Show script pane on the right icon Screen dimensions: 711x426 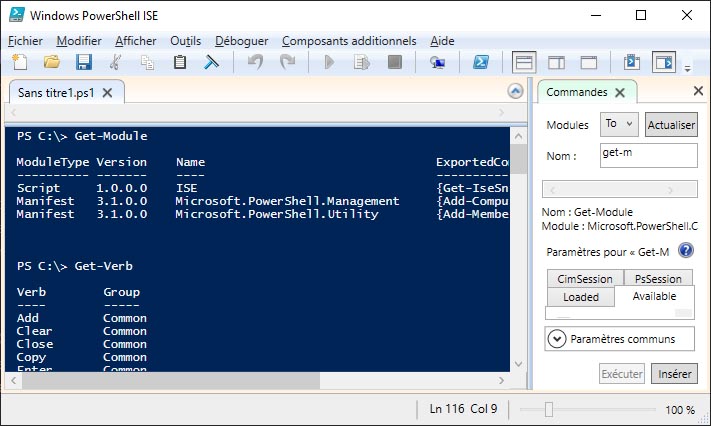pyautogui.click(x=556, y=62)
